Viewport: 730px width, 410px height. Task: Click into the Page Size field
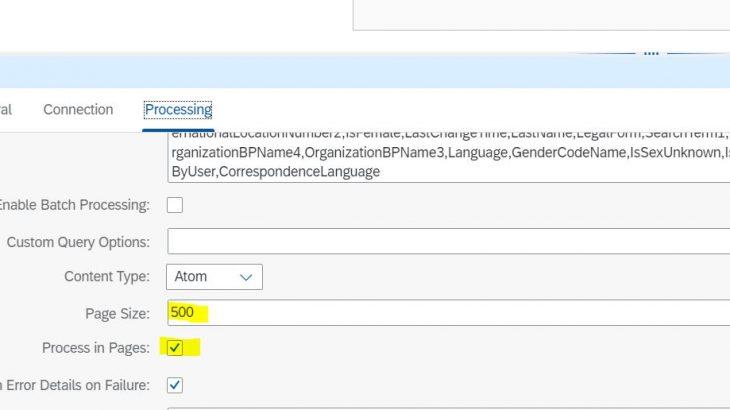(440, 313)
